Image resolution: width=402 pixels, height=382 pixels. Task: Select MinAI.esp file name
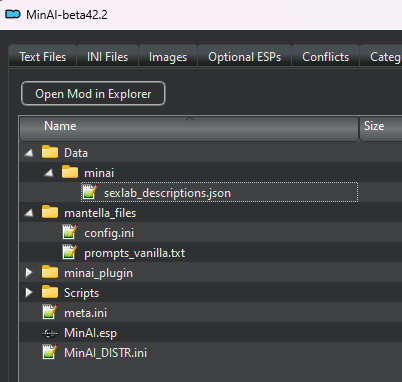point(90,333)
